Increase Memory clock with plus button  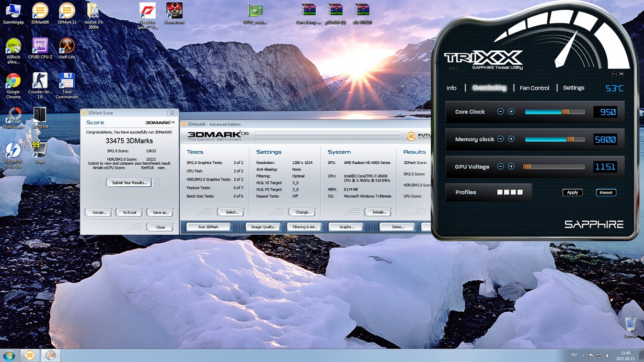(x=511, y=139)
